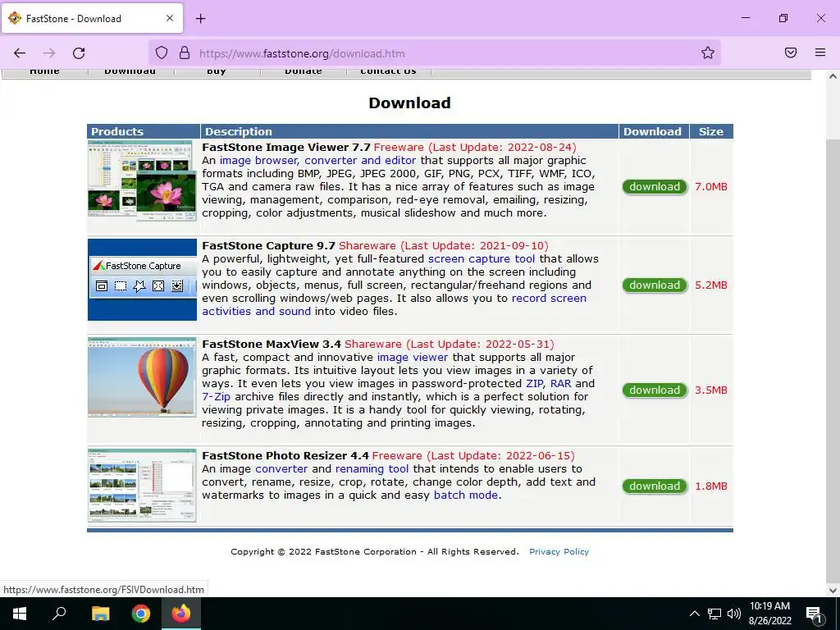The width and height of the screenshot is (840, 630).
Task: Download FastStone Photo Resizer 4.4
Action: click(x=654, y=486)
